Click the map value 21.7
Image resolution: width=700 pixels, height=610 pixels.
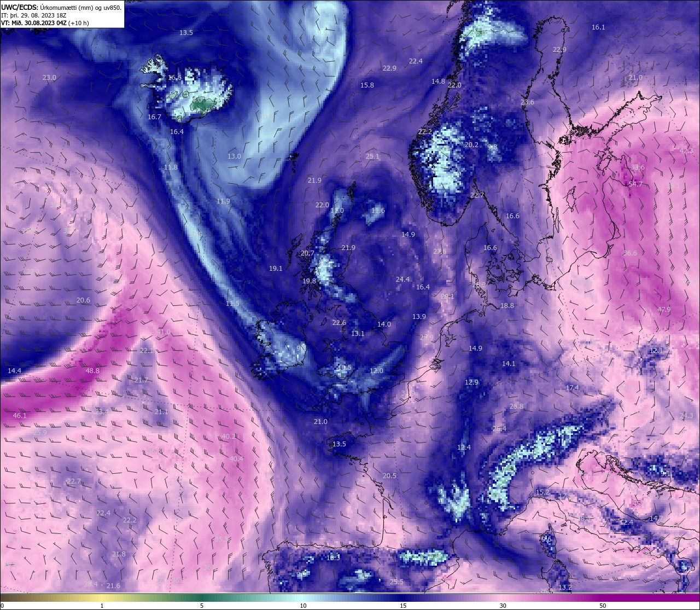pyautogui.click(x=141, y=380)
